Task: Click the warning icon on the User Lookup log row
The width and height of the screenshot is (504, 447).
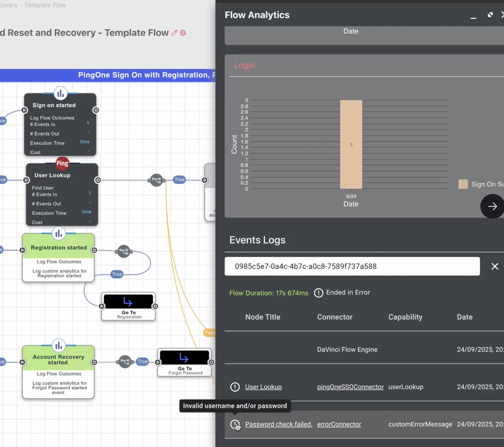Action: pos(235,387)
